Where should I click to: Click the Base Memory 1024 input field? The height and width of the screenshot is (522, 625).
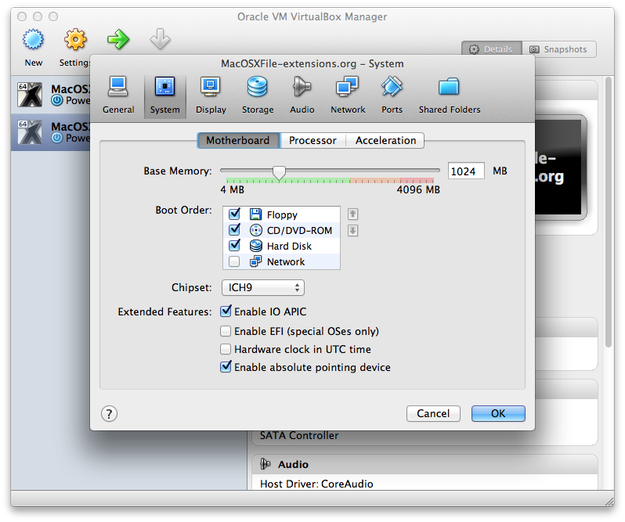[466, 171]
